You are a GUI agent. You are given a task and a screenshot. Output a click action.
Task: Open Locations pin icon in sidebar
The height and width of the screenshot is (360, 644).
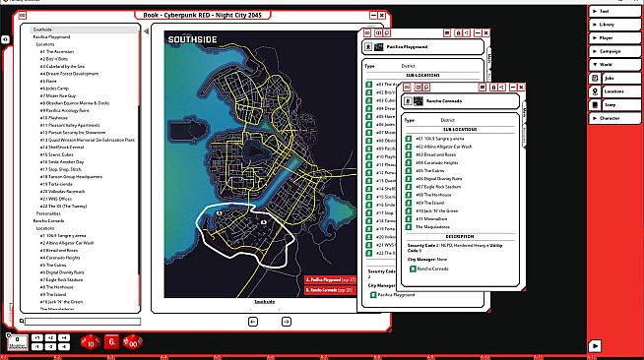pyautogui.click(x=595, y=91)
